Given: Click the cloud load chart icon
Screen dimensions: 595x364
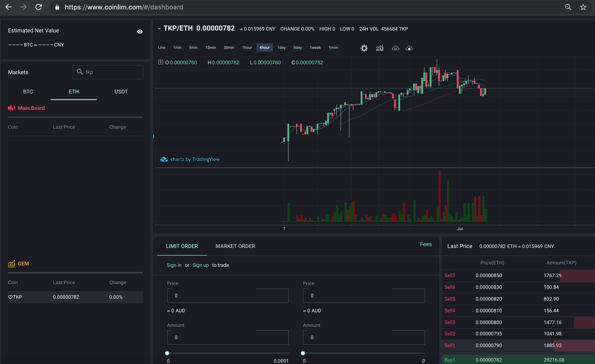Looking at the screenshot, I should click(395, 48).
